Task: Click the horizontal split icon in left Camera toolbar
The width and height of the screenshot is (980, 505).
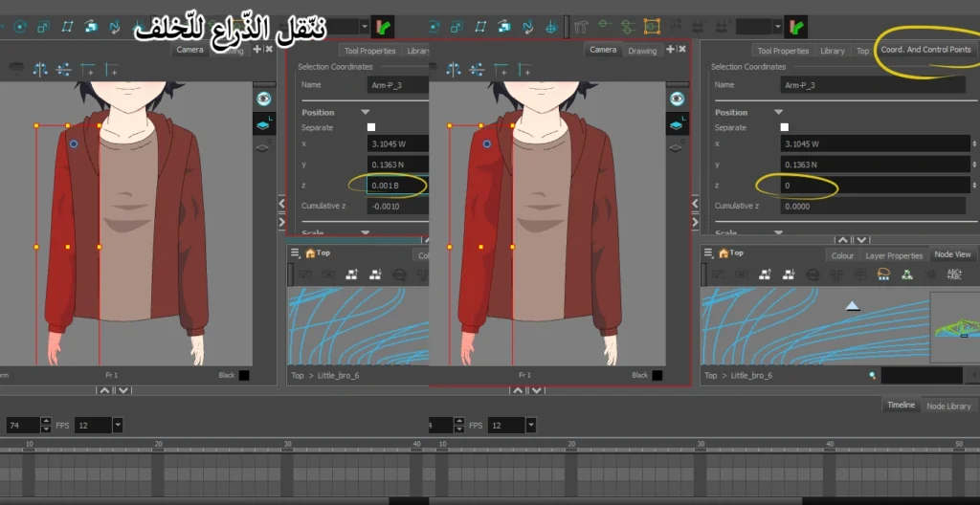Action: click(x=63, y=70)
